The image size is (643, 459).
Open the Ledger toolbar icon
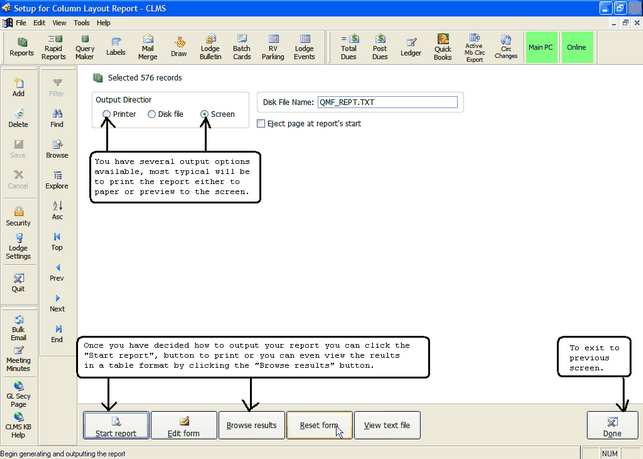tap(410, 46)
